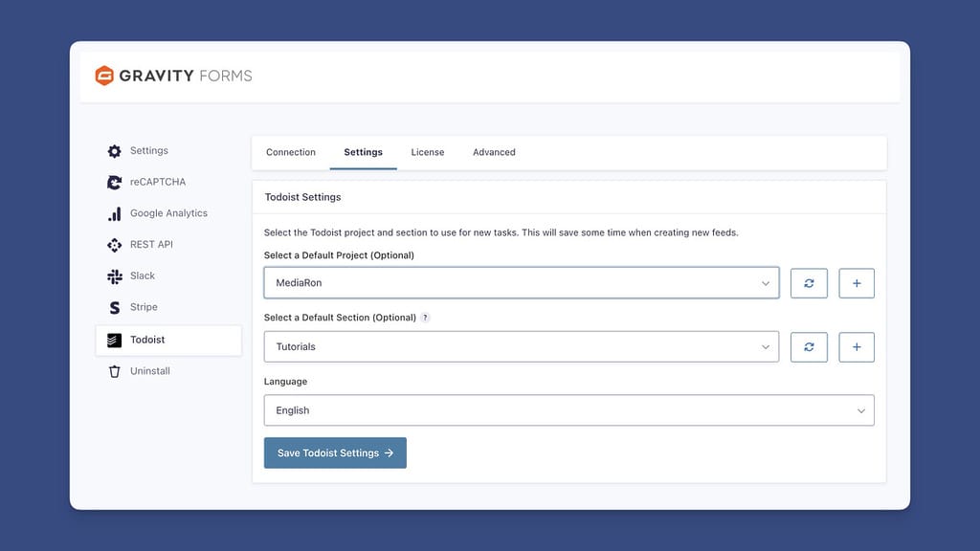Open the License tab

(x=428, y=152)
